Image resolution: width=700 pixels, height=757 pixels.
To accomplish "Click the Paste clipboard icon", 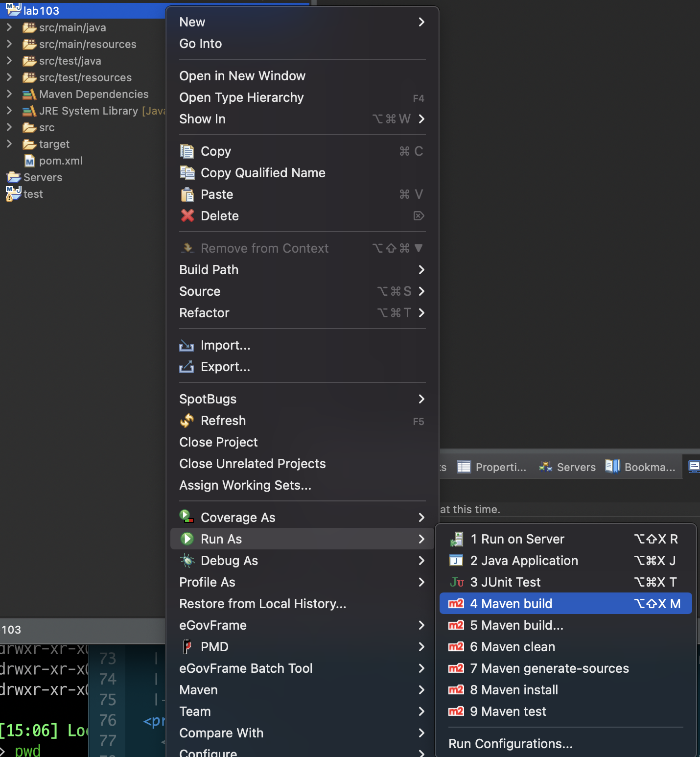I will point(187,194).
